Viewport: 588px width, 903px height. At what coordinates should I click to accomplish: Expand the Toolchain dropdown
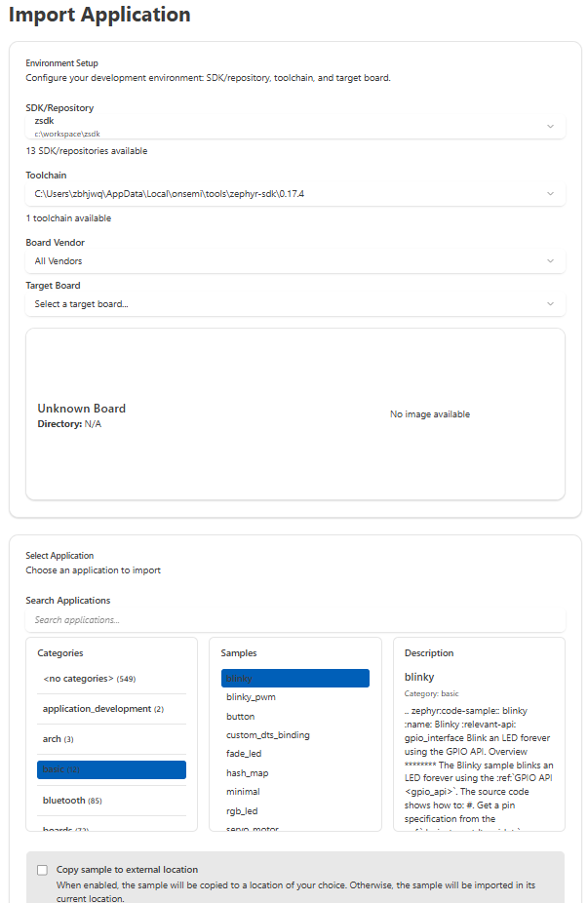click(294, 194)
